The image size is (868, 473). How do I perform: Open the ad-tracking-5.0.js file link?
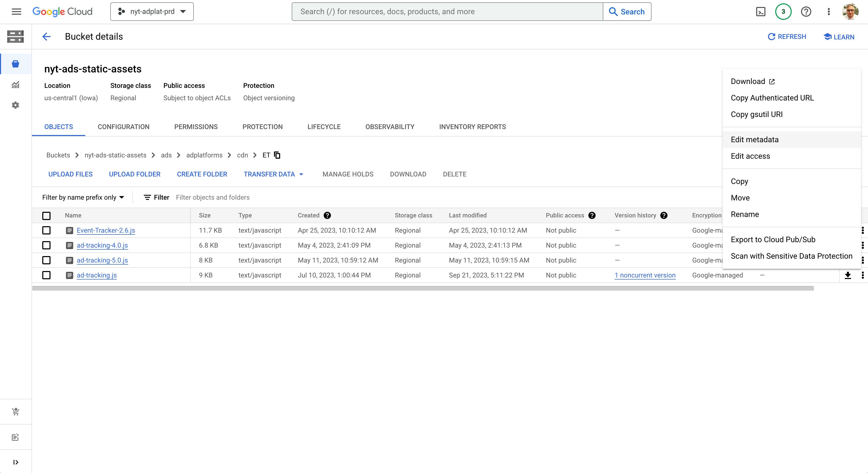(102, 260)
